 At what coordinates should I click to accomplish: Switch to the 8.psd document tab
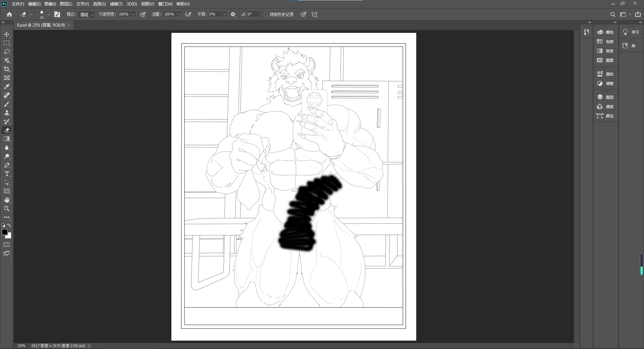point(41,25)
